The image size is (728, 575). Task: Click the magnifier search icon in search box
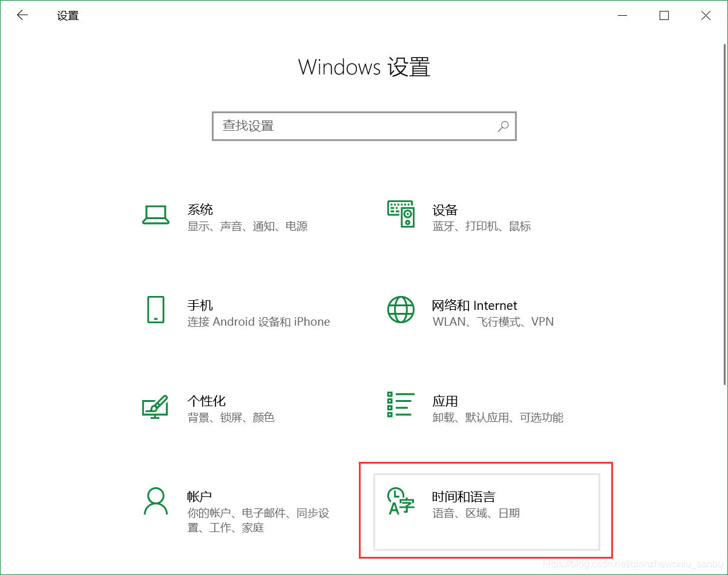[503, 126]
